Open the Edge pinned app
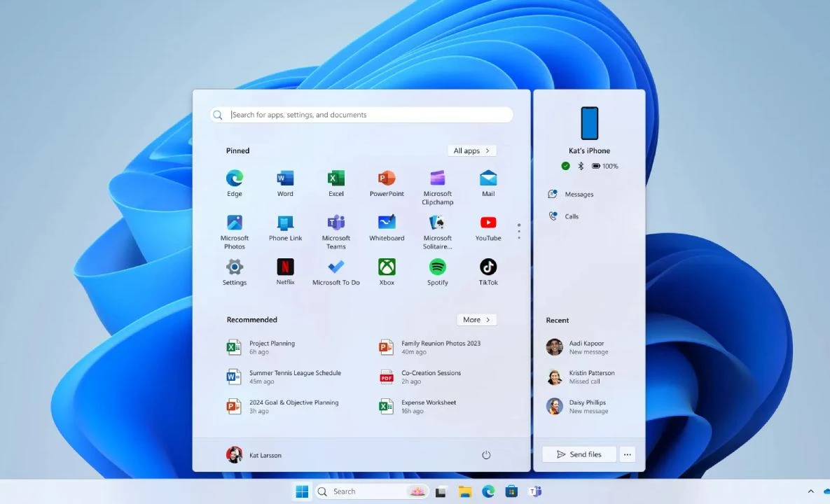 [235, 183]
